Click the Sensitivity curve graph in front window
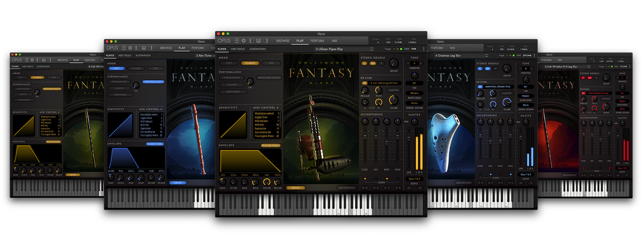The image size is (644, 246). coord(233,125)
